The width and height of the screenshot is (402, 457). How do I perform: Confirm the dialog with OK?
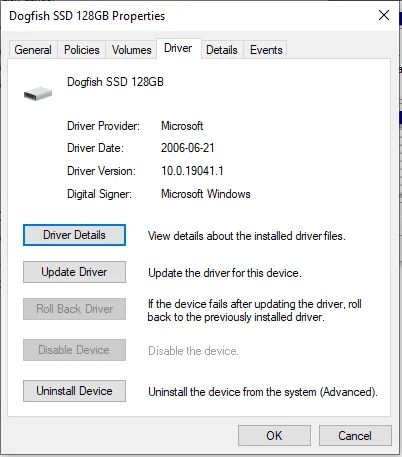274,436
